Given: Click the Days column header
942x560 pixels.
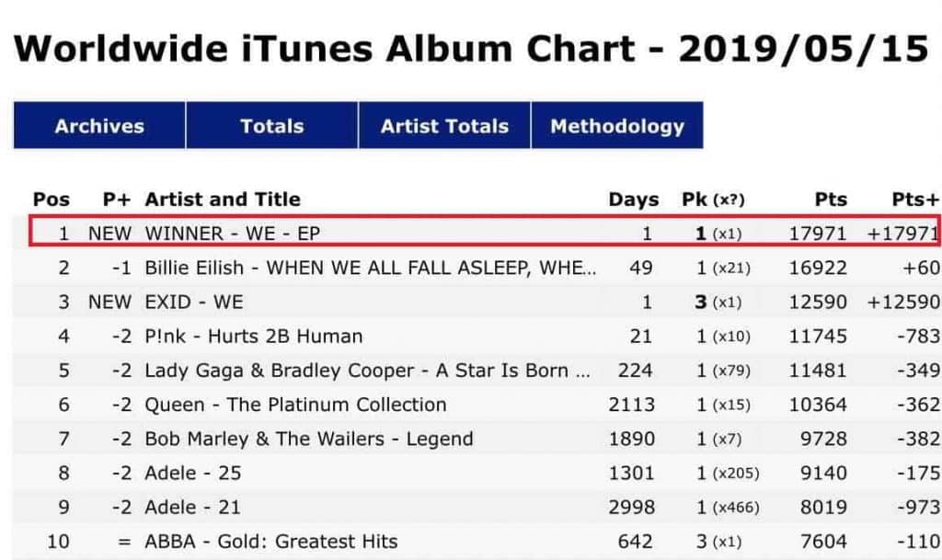Looking at the screenshot, I should tap(633, 200).
